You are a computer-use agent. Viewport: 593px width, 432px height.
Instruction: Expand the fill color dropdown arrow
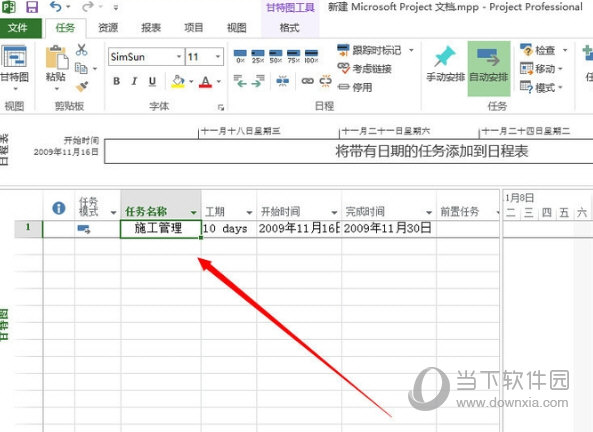191,81
